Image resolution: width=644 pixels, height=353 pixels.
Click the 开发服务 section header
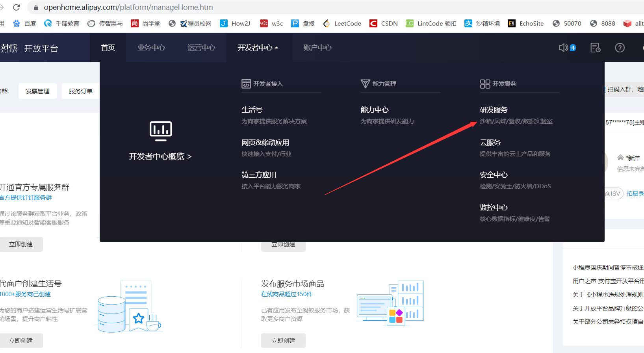pyautogui.click(x=498, y=84)
